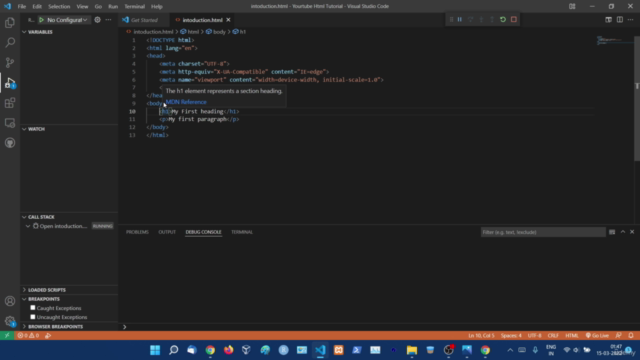Open notifications bell in status bar
The height and width of the screenshot is (360, 640).
(631, 336)
